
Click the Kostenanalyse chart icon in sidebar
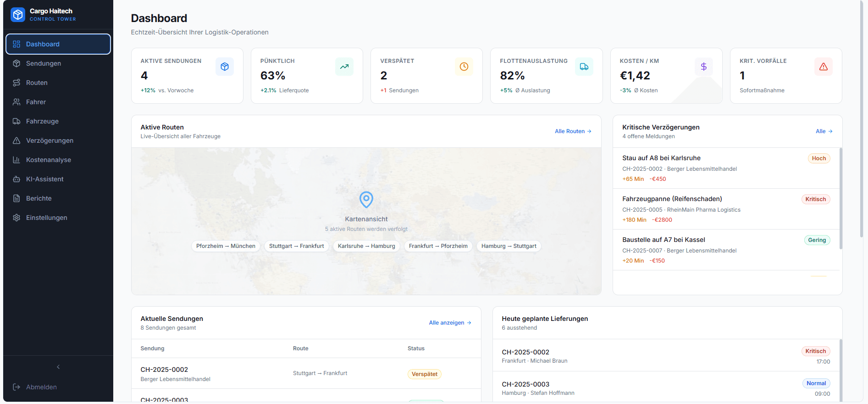click(x=17, y=160)
